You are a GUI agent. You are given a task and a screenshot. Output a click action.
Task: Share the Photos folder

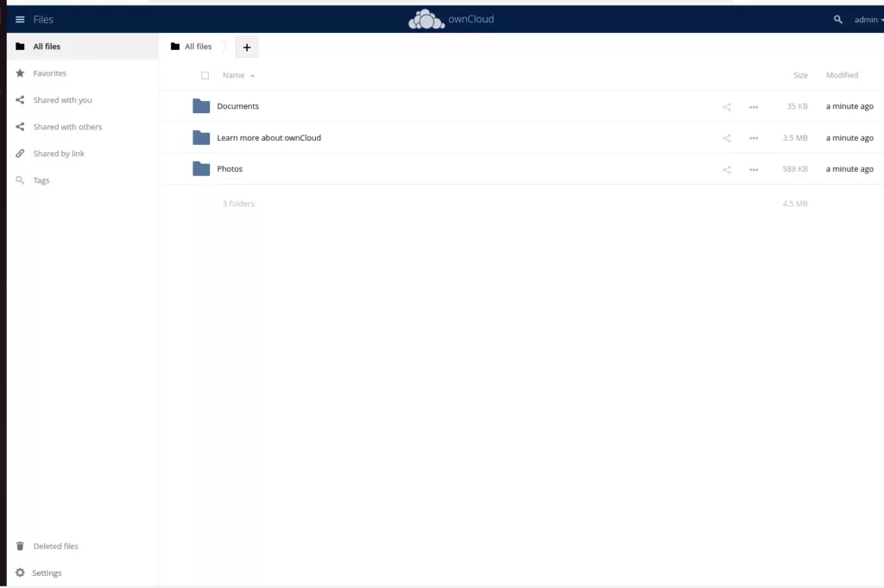pyautogui.click(x=727, y=170)
